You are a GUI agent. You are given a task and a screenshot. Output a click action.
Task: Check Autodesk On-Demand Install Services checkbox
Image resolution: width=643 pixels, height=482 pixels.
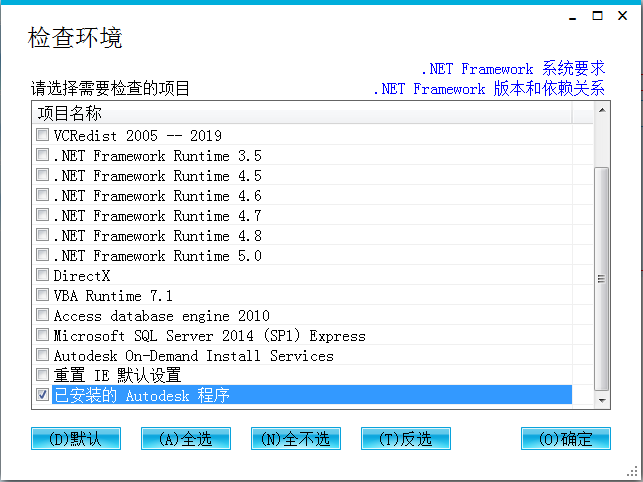point(42,354)
